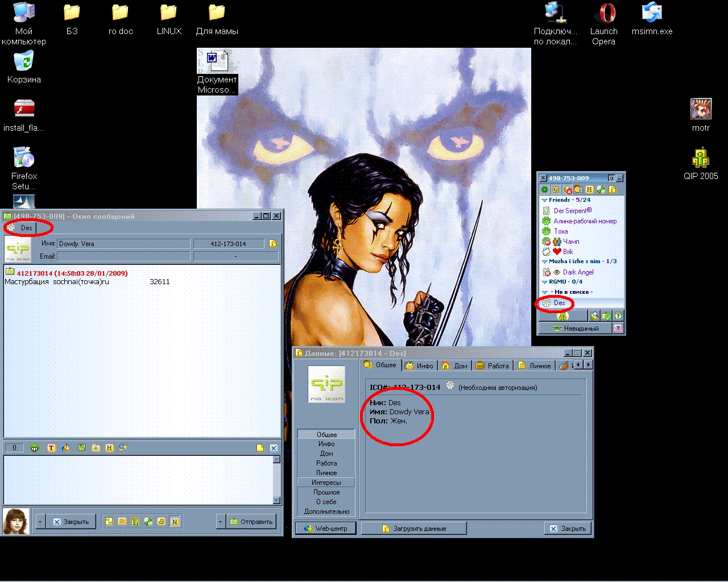Click the wrench settings icon in message window bottom bar
728x582 pixels.
coord(148,521)
